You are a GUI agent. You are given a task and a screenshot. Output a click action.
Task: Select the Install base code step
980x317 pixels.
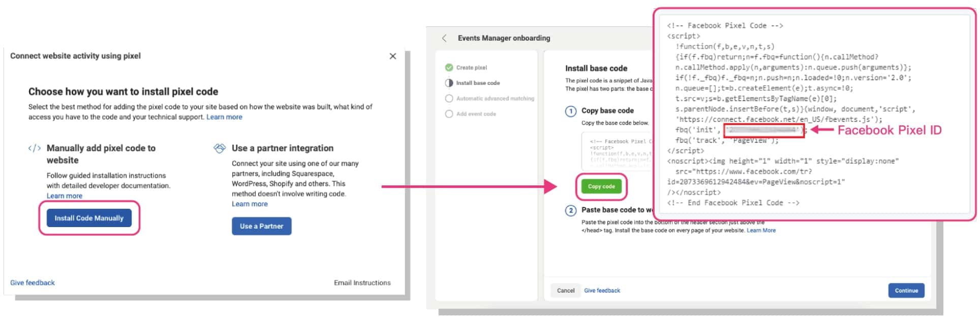[478, 83]
